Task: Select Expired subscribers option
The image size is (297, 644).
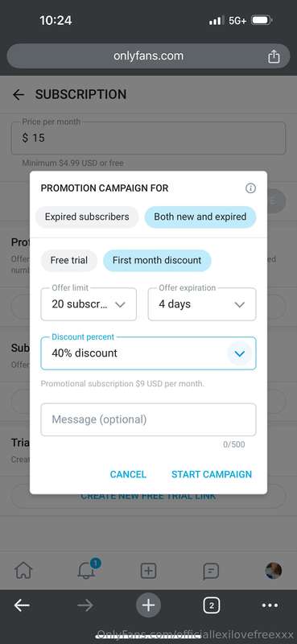Action: click(87, 217)
